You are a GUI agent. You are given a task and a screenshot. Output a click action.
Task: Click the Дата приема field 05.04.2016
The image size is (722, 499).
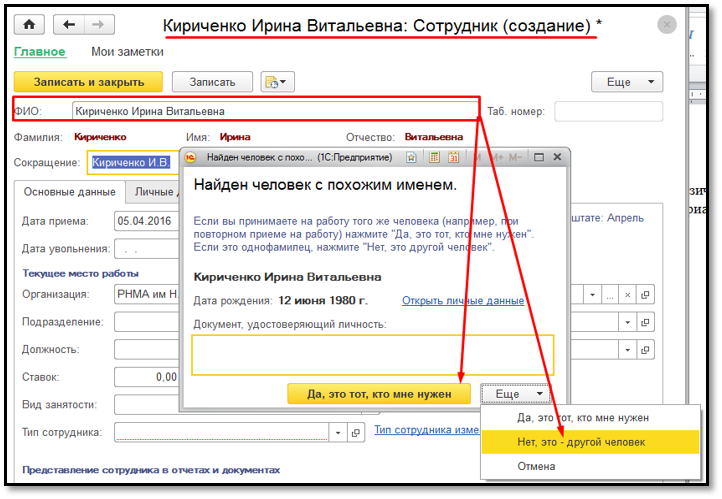[x=146, y=221]
